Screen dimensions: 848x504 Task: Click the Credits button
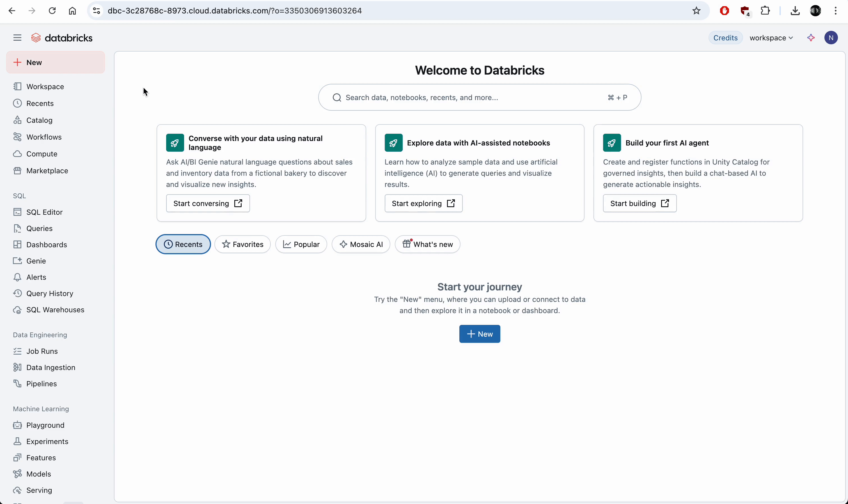(725, 38)
